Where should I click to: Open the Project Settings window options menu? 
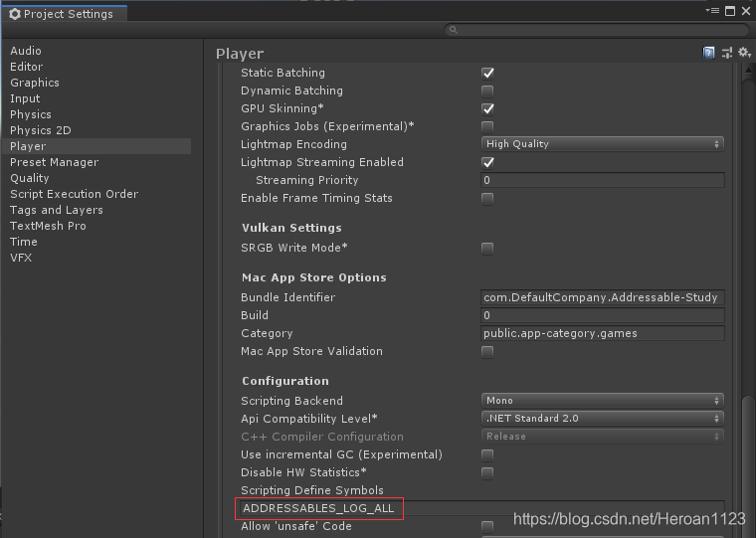[x=712, y=11]
